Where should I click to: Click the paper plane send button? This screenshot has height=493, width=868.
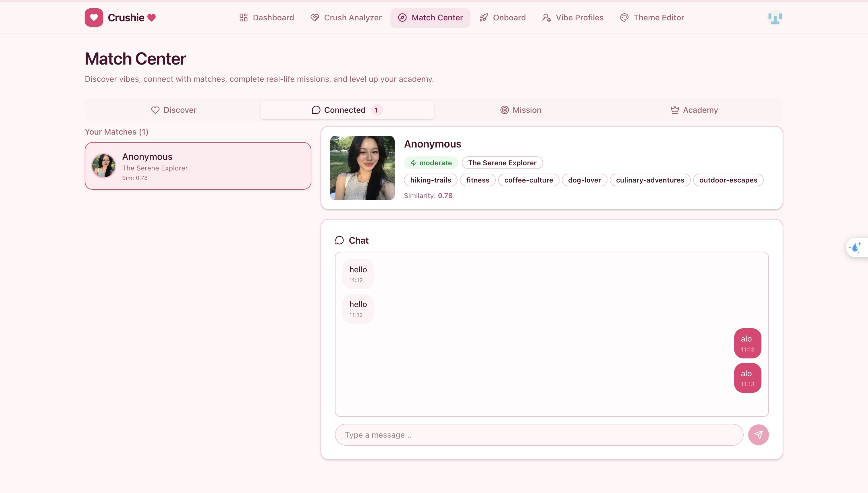[758, 435]
